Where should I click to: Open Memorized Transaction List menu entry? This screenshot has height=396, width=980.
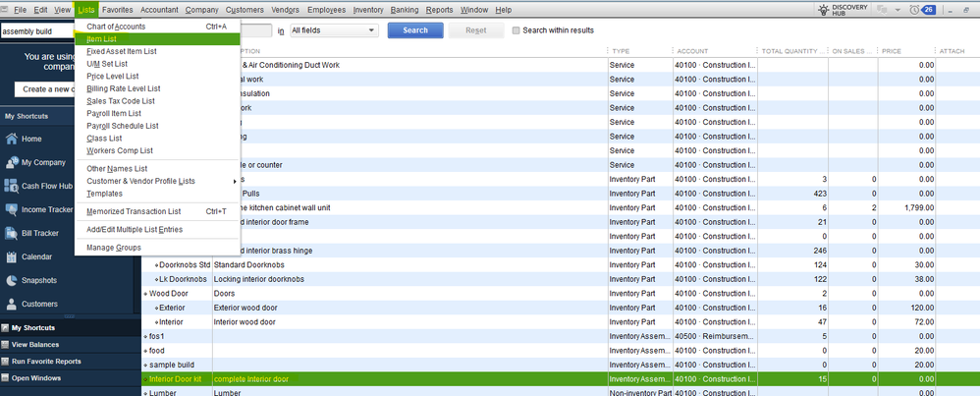tap(157, 211)
